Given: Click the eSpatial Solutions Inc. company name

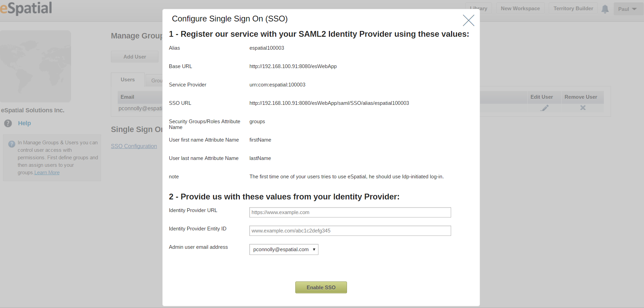Looking at the screenshot, I should 33,110.
